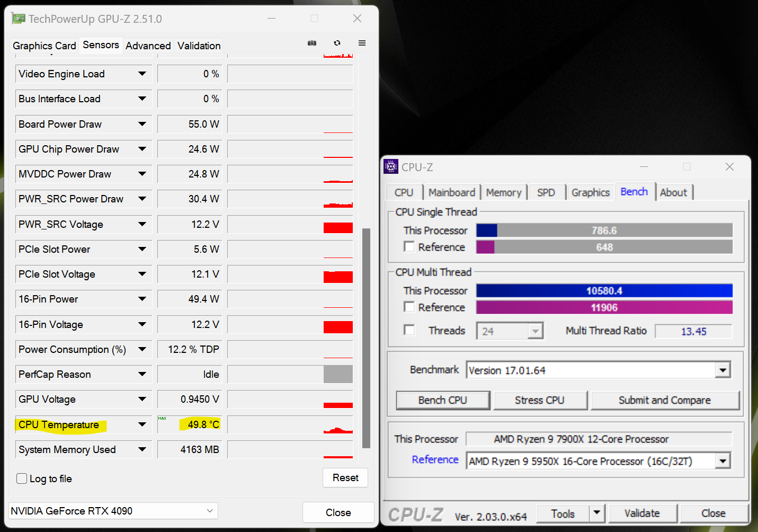Click the blue Reference link in CPU-Z
Image resolution: width=758 pixels, height=532 pixels.
435,459
